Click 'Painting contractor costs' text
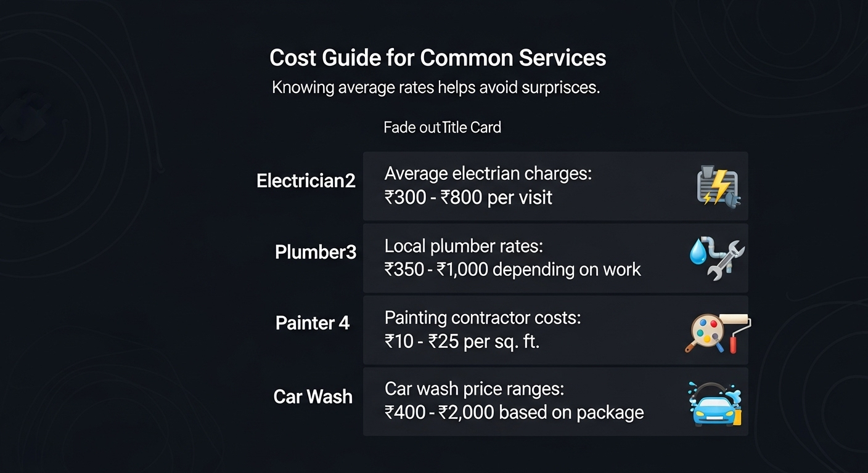The width and height of the screenshot is (868, 473). (483, 318)
